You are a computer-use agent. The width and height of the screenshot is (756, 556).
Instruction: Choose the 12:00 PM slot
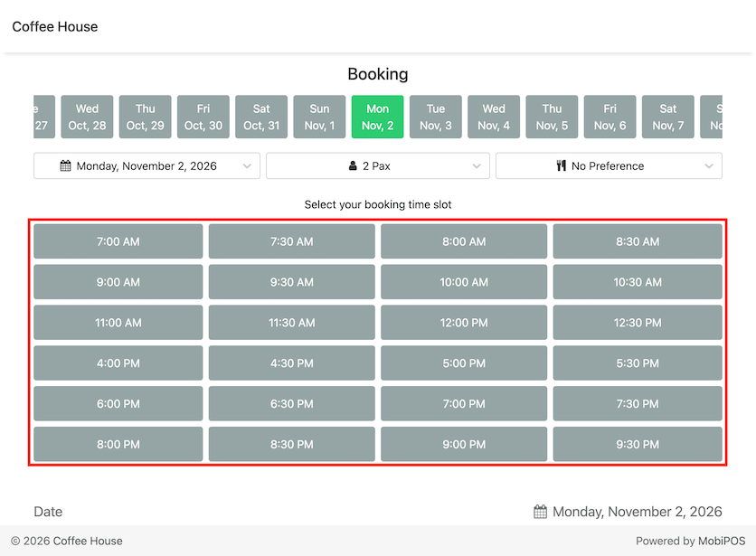tap(464, 323)
